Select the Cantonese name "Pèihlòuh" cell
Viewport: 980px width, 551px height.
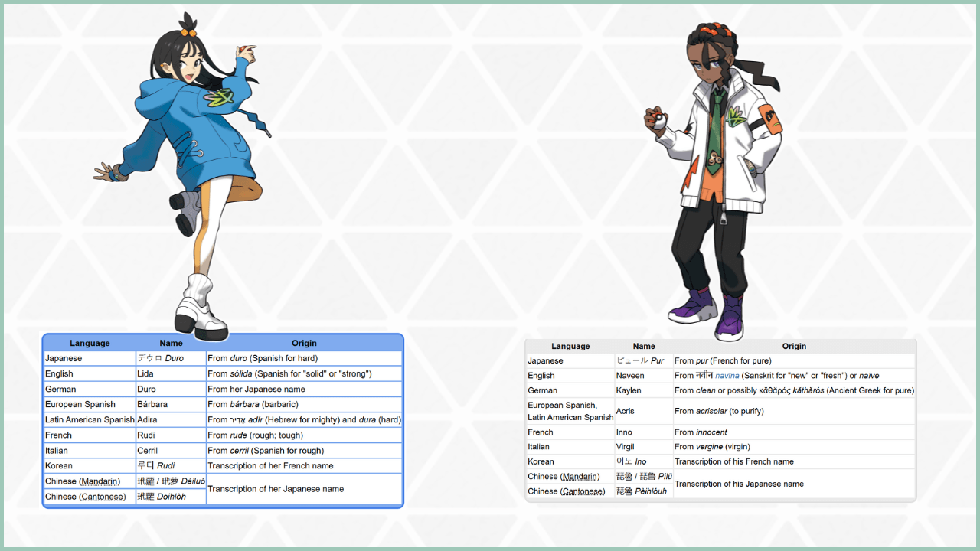(x=644, y=491)
